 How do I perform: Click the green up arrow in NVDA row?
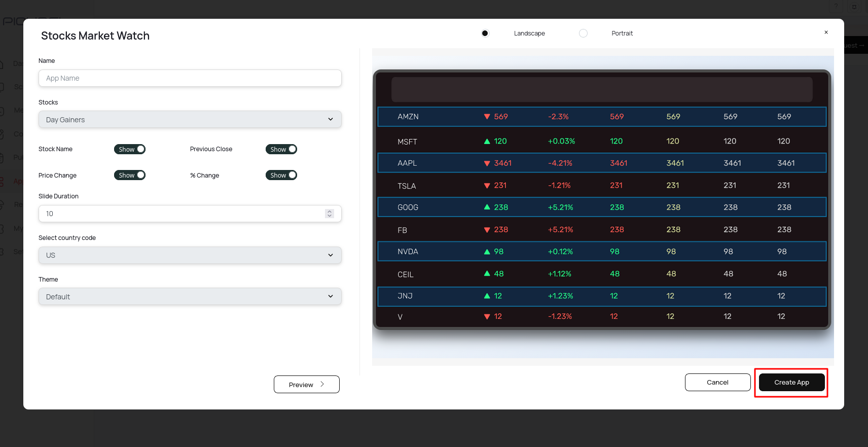click(x=487, y=252)
